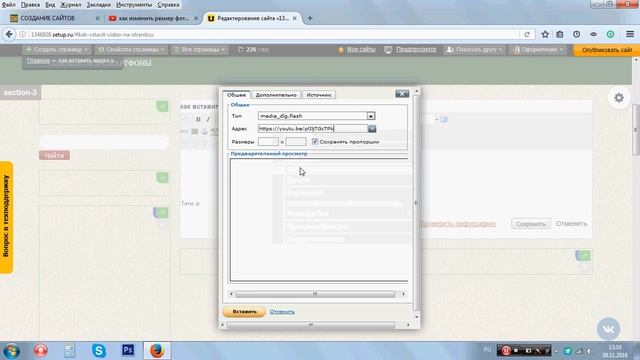Open the Справка menu
The width and height of the screenshot is (640, 360).
168,5
